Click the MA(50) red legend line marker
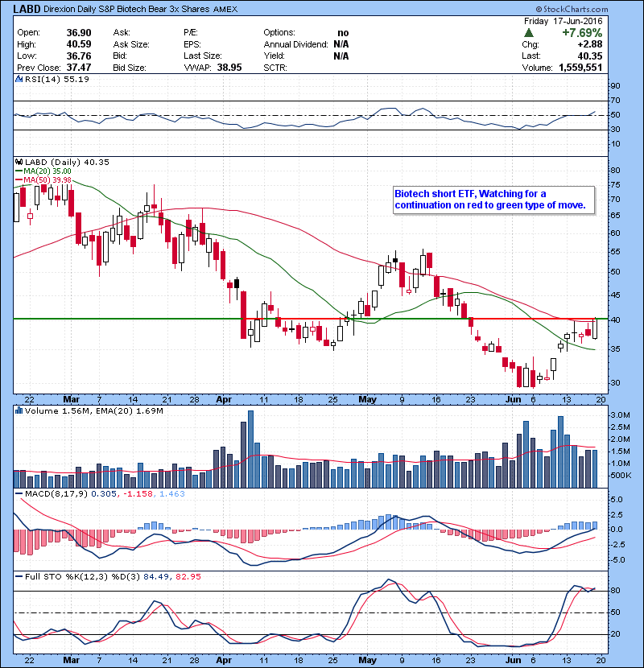The height and width of the screenshot is (668, 644). (19, 179)
